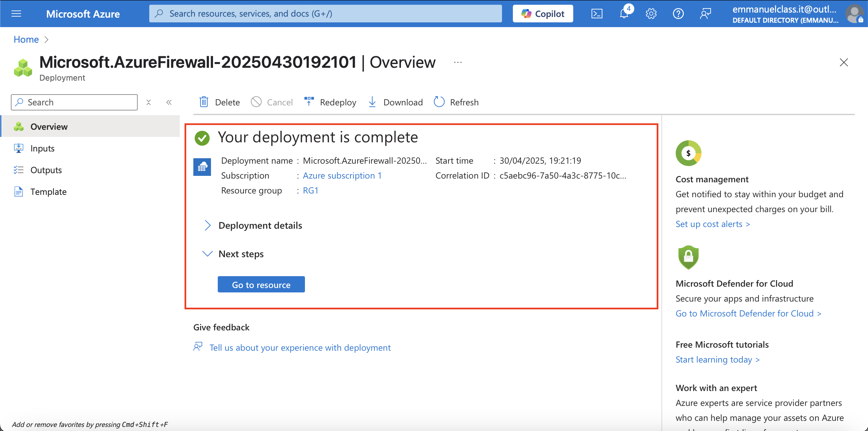
Task: Click the circular Refresh icon
Action: pos(439,102)
